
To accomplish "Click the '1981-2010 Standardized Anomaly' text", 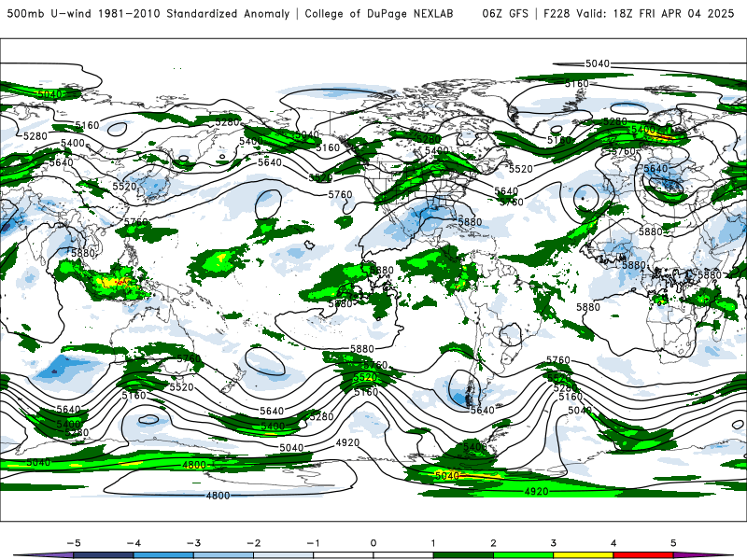I will (193, 13).
